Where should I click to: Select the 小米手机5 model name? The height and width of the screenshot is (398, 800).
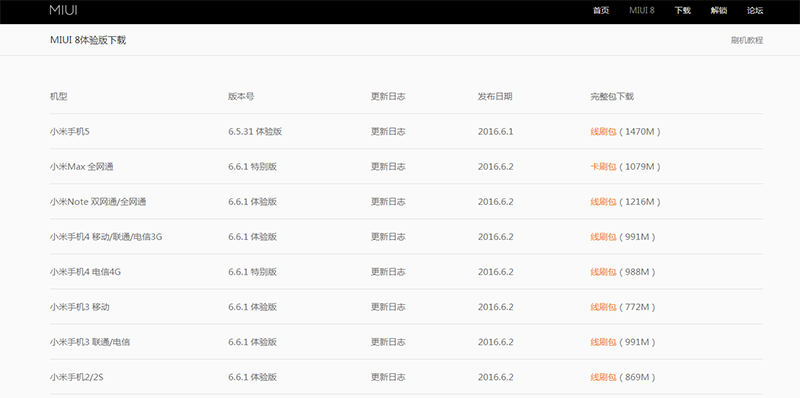(70, 132)
